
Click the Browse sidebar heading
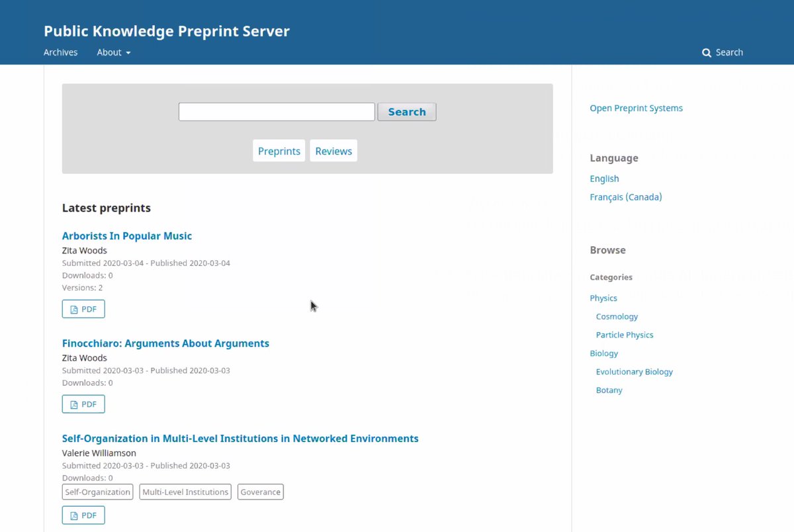pyautogui.click(x=608, y=250)
